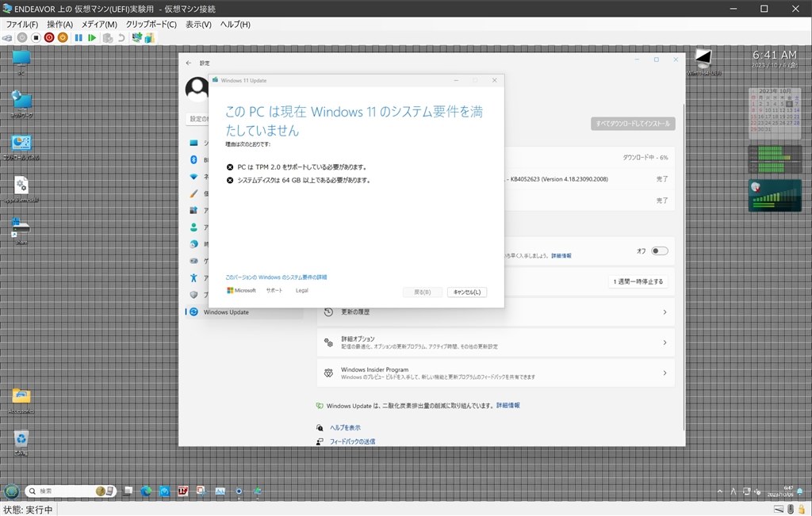Click the Control Panel desktop icon
The width and height of the screenshot is (812, 516).
[21, 147]
